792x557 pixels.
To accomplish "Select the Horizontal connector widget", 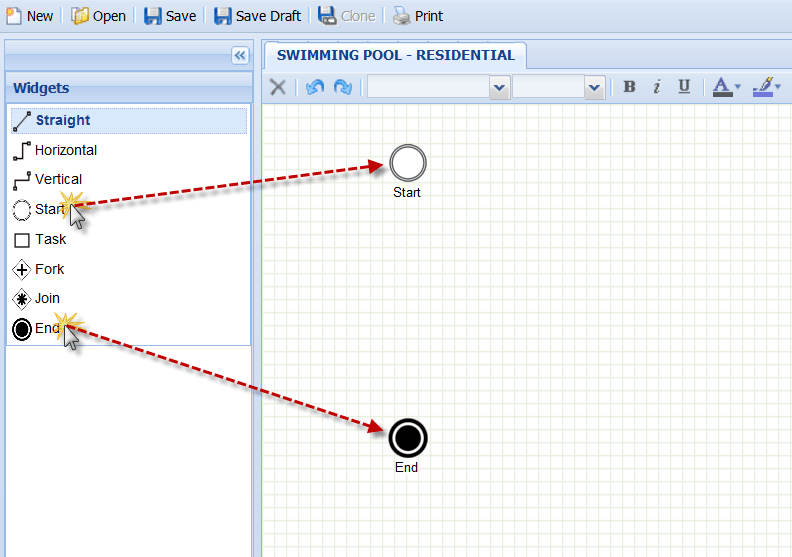I will pos(65,150).
